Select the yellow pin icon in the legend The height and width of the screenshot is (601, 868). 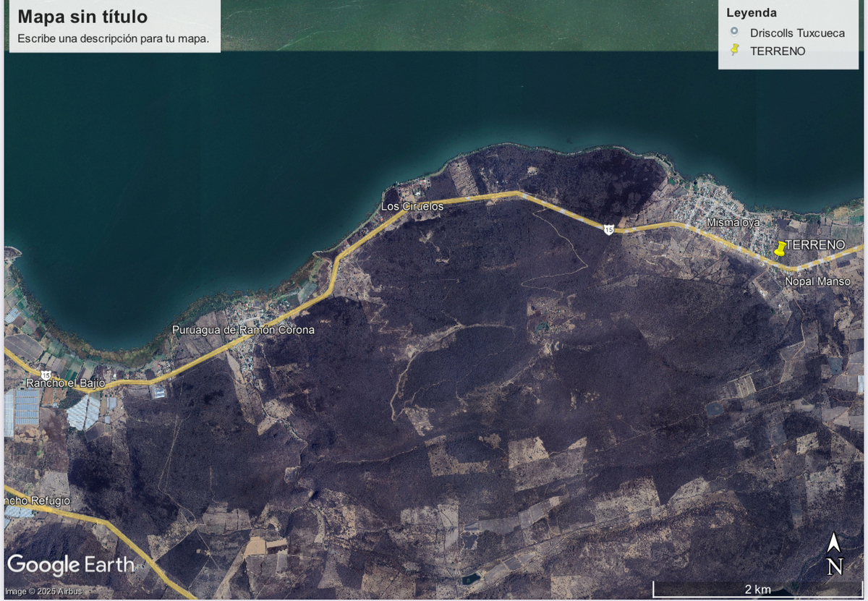735,50
